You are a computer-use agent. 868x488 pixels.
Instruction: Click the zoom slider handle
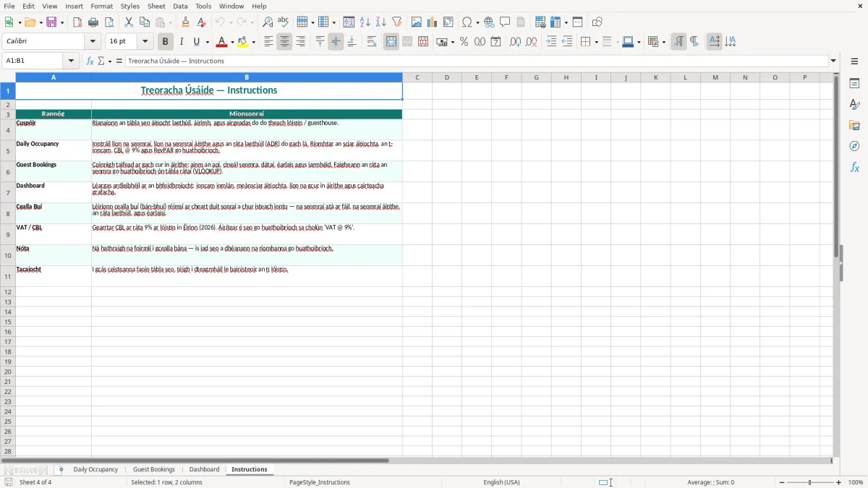(810, 482)
